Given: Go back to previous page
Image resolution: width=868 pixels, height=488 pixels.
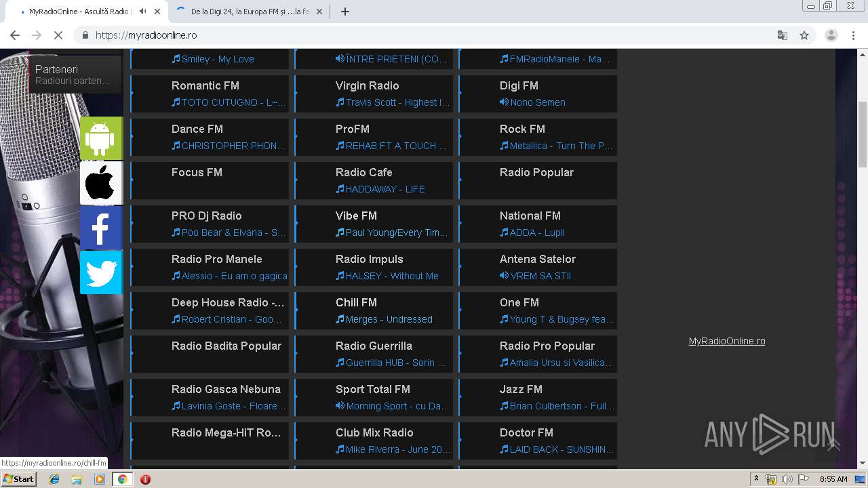Looking at the screenshot, I should [x=15, y=35].
